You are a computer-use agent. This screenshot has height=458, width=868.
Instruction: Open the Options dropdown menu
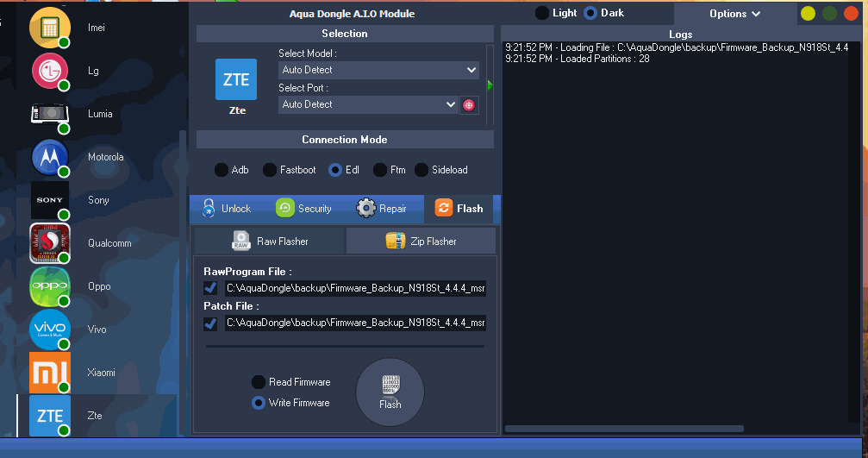coord(734,14)
